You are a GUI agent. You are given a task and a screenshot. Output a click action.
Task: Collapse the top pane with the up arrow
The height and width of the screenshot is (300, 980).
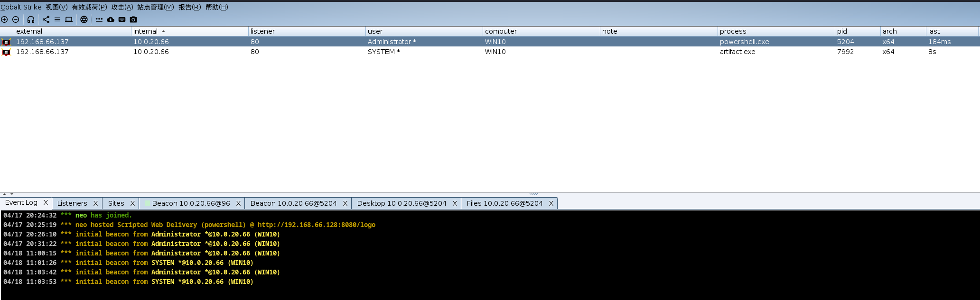(4, 194)
